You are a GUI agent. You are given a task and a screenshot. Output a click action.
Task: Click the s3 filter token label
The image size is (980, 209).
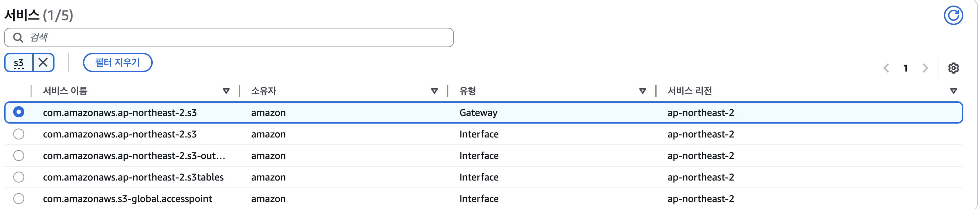(19, 63)
